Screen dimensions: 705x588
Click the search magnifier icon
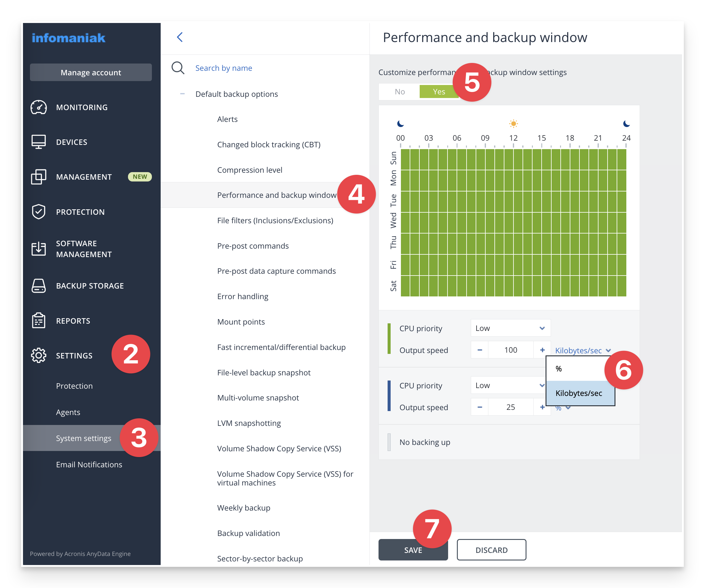tap(178, 68)
